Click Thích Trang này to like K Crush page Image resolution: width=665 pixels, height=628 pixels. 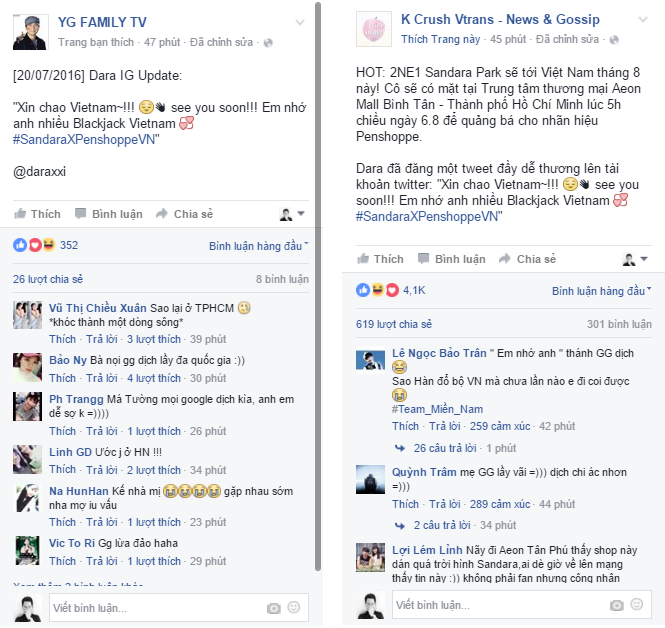(x=440, y=39)
